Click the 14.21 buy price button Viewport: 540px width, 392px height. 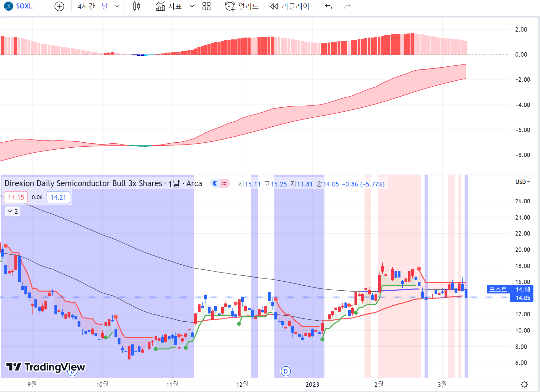(58, 197)
